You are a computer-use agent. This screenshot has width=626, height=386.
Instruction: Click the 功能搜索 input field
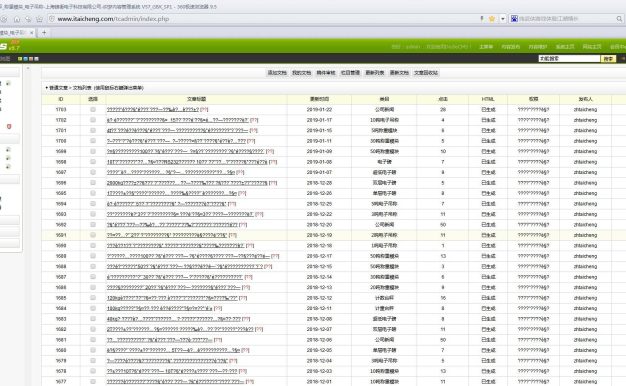pos(569,59)
